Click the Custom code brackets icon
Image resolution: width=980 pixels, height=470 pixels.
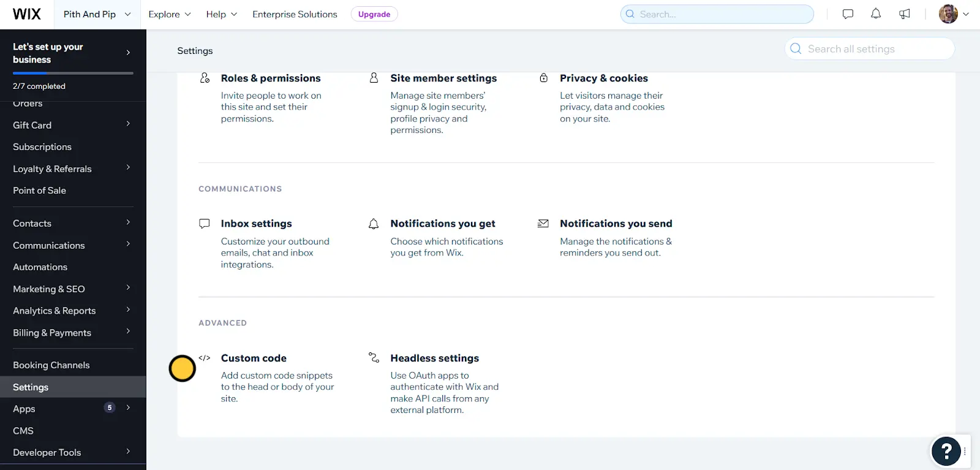click(x=205, y=358)
